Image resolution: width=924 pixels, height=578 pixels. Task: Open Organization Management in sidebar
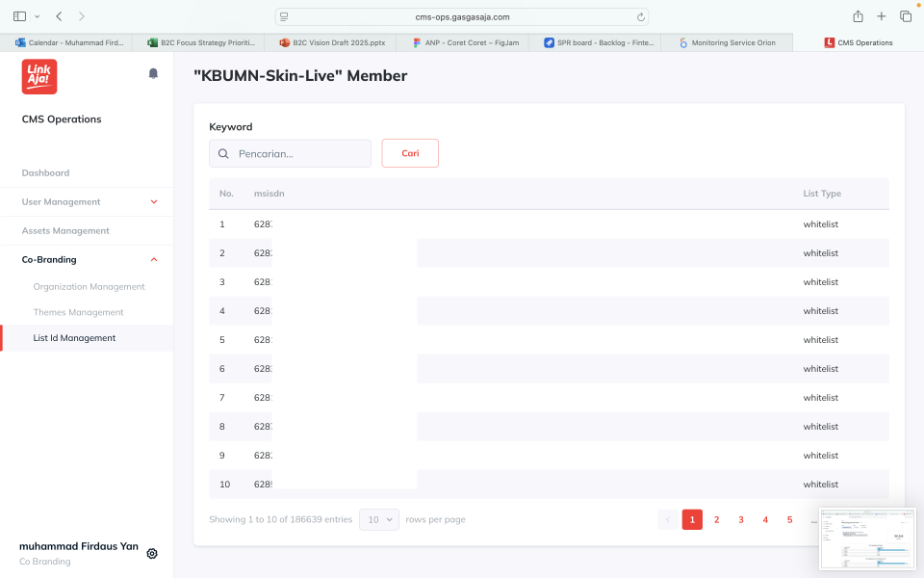89,287
